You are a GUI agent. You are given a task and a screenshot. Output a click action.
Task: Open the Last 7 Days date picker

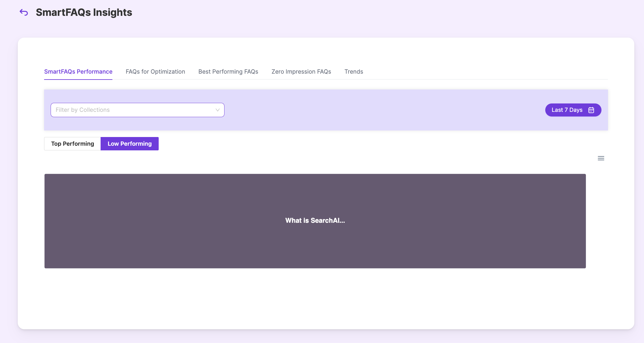573,110
